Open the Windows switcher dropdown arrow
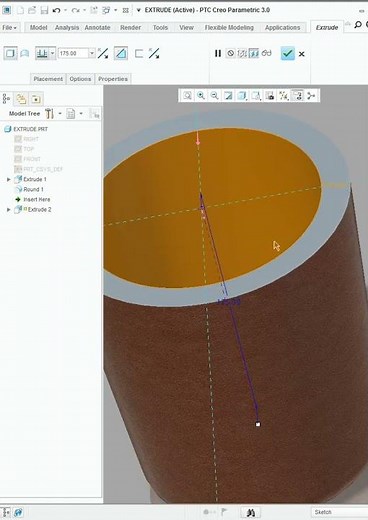 (115, 11)
